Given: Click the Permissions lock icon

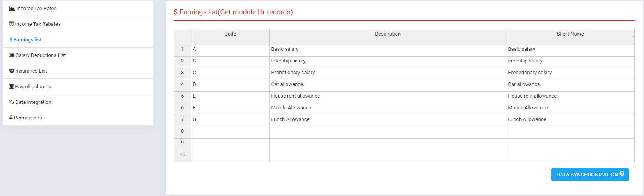Looking at the screenshot, I should 11,118.
